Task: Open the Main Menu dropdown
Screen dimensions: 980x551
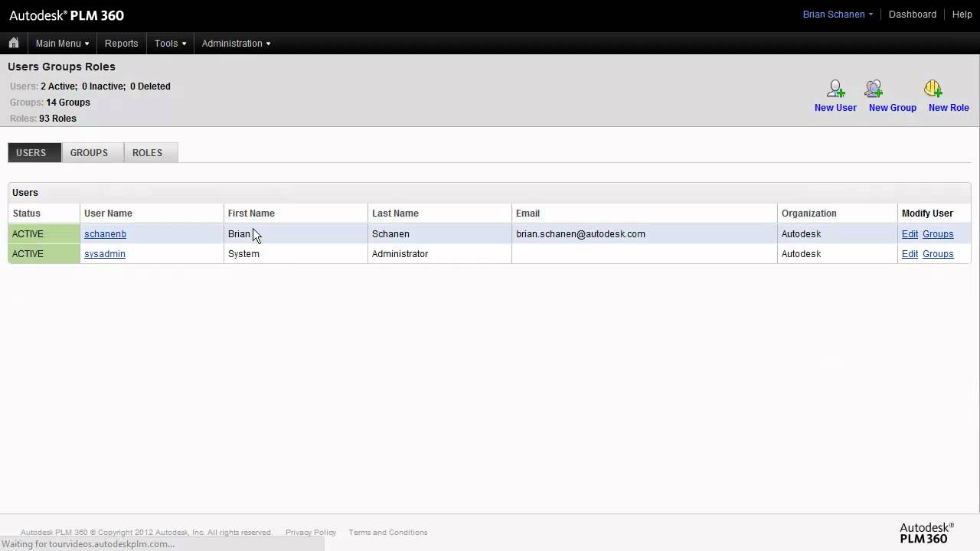Action: click(62, 44)
